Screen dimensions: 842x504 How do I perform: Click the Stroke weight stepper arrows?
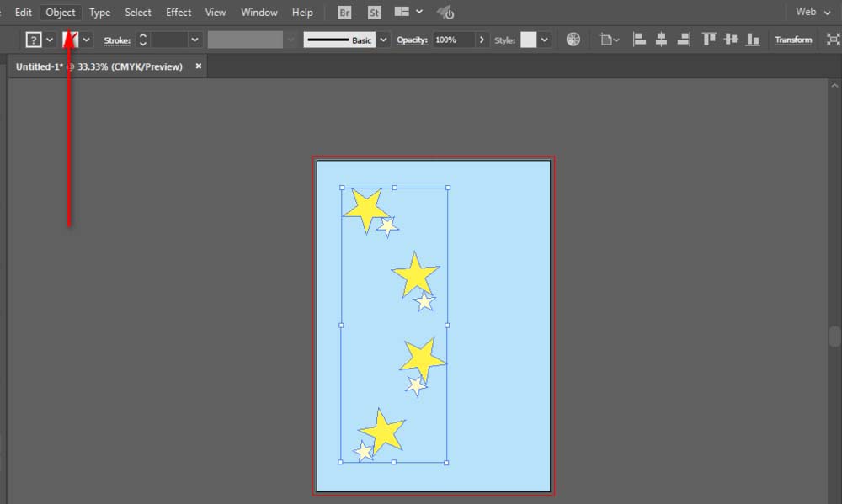pos(143,40)
